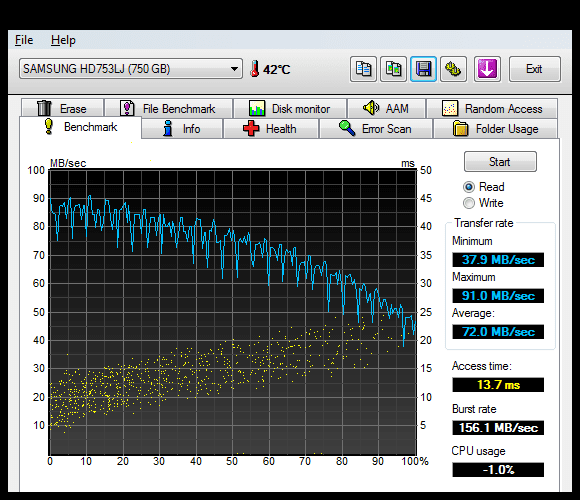
Task: Open the AAM speaker tab
Action: (x=387, y=109)
